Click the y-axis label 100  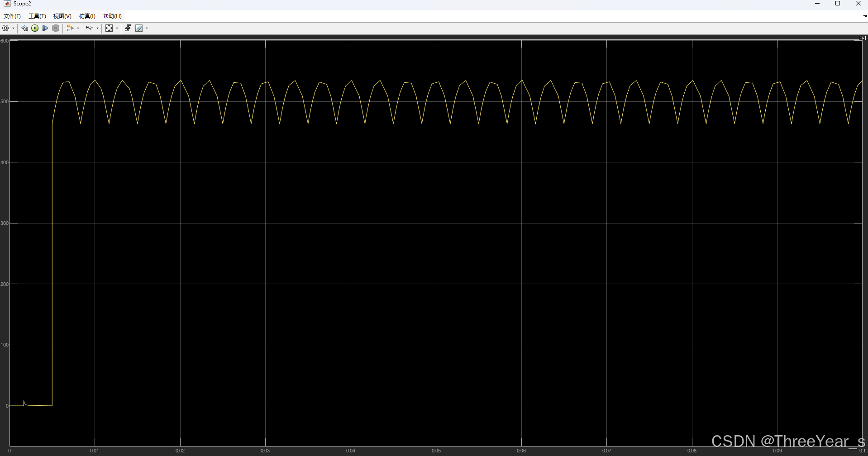(x=5, y=345)
